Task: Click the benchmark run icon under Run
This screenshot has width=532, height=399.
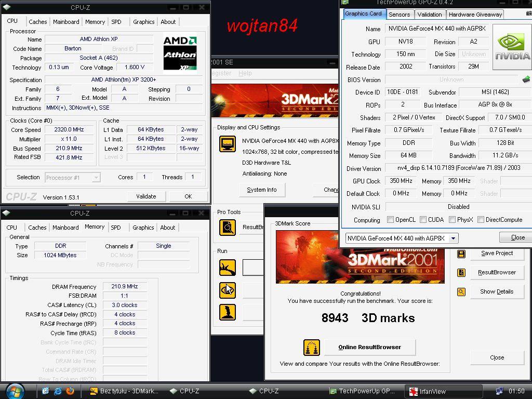Action: [x=228, y=268]
